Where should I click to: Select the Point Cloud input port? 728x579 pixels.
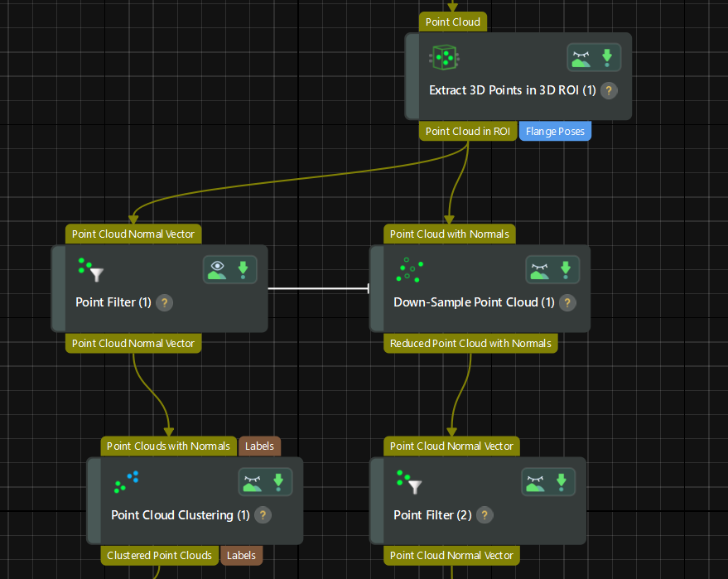[x=452, y=22]
